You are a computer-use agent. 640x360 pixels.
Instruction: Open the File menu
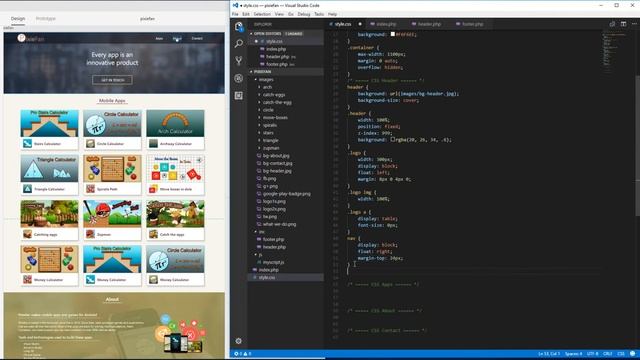pyautogui.click(x=235, y=14)
